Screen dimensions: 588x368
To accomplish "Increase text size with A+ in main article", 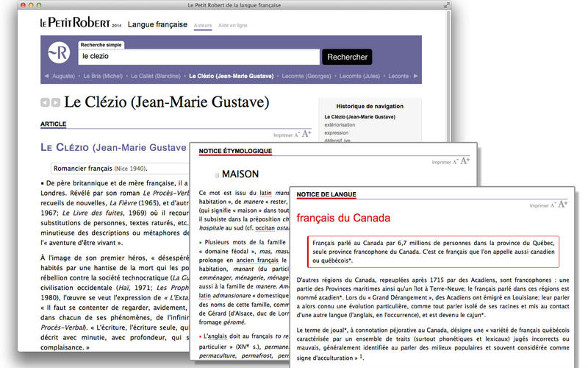I will pos(306,134).
